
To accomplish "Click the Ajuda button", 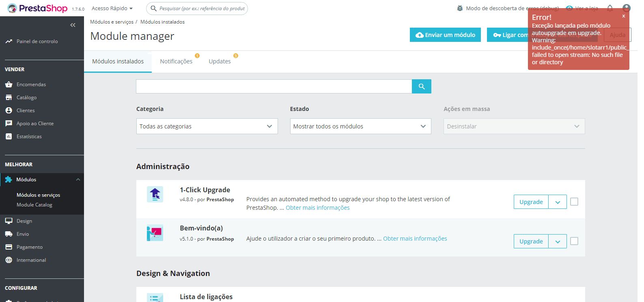I will [x=618, y=35].
